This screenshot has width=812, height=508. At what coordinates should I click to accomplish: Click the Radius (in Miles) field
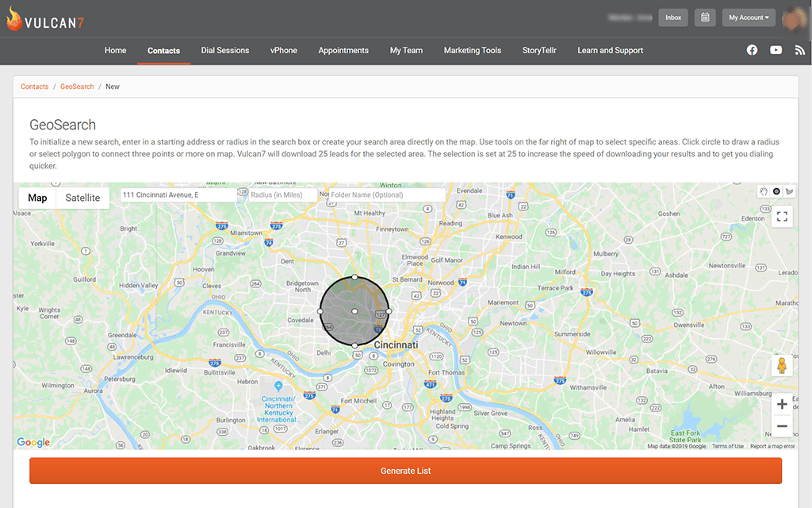coord(283,195)
